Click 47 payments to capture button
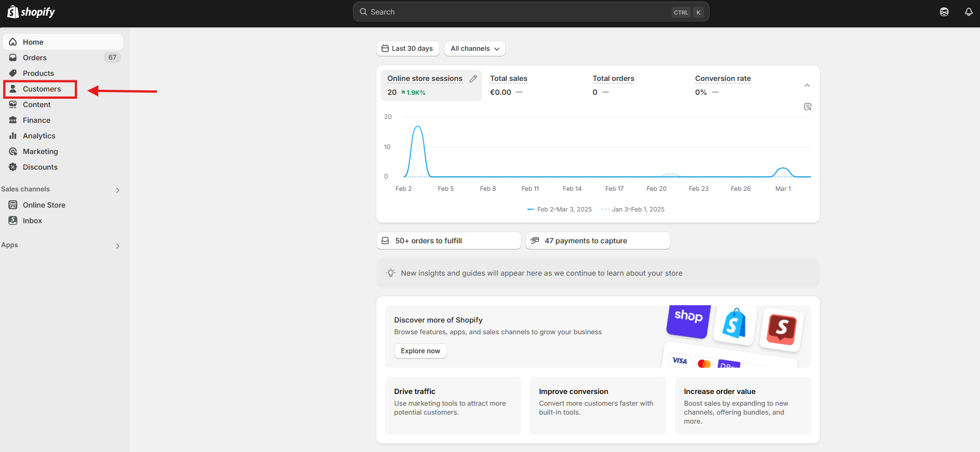 pos(598,241)
